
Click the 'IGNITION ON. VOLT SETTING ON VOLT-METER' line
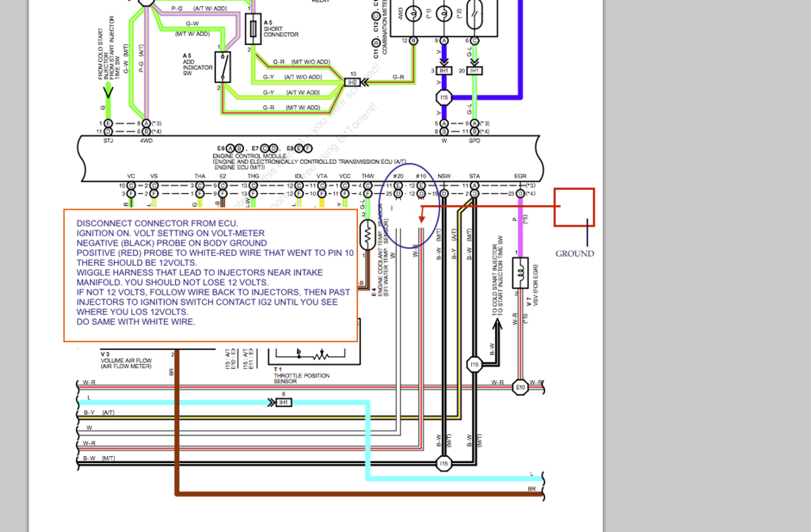tap(171, 234)
